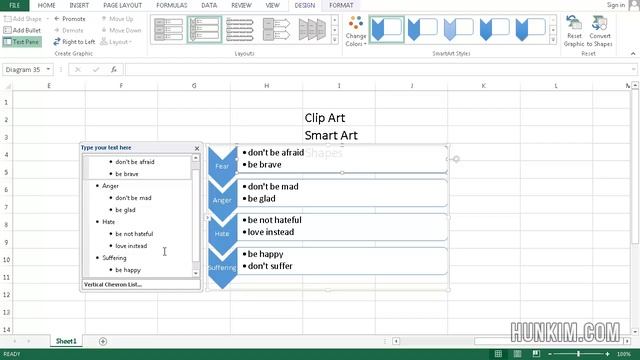640x360 pixels.
Task: Switch to the FORMULAS tab
Action: coord(172,5)
